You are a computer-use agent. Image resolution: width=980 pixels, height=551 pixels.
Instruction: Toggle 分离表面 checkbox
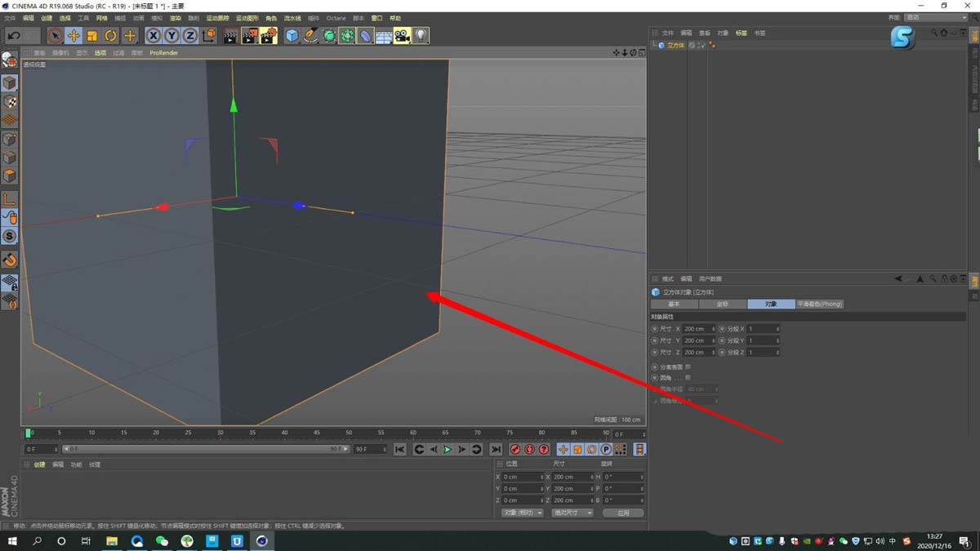(x=688, y=367)
